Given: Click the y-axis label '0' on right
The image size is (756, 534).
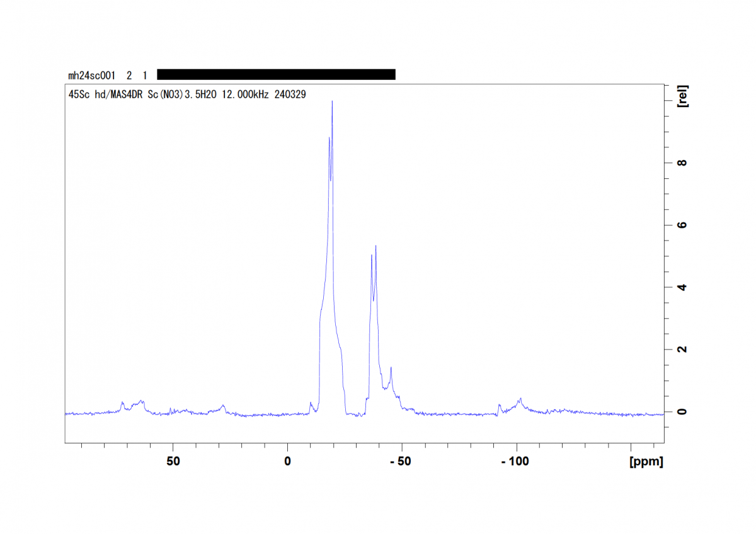Looking at the screenshot, I should (682, 412).
